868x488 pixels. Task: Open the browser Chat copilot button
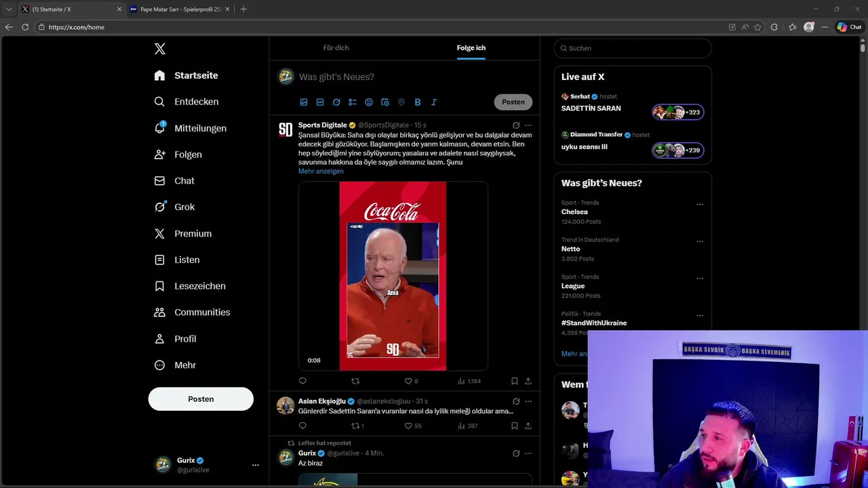pos(850,27)
